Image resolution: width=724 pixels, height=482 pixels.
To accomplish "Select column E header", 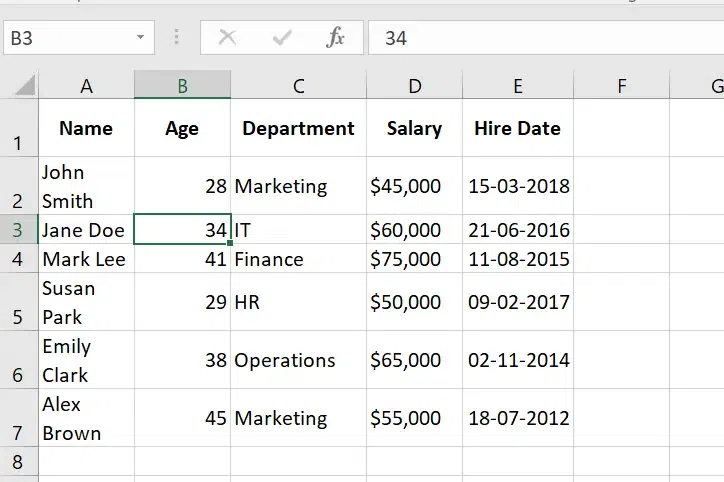I will click(518, 84).
